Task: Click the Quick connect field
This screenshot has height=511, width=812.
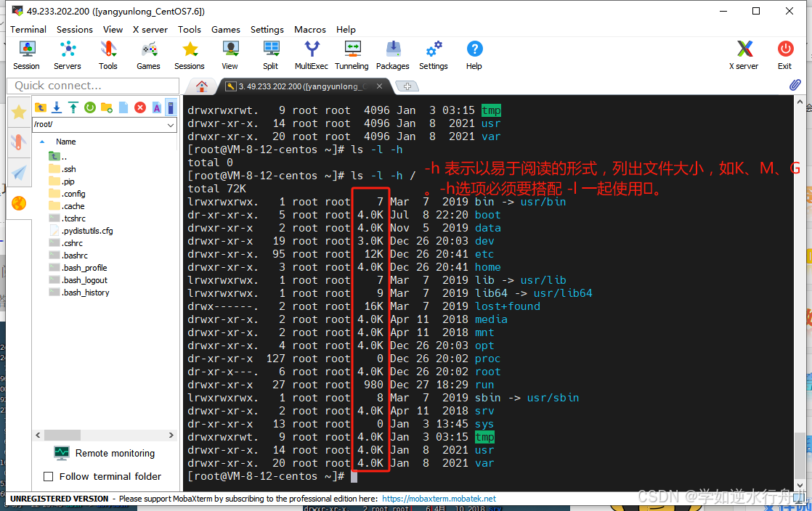Action: point(93,86)
